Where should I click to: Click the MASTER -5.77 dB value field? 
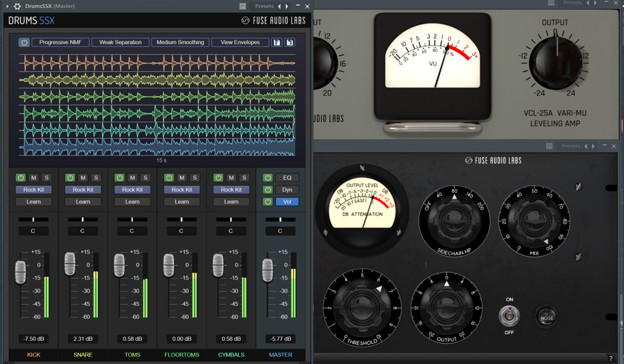pyautogui.click(x=281, y=339)
